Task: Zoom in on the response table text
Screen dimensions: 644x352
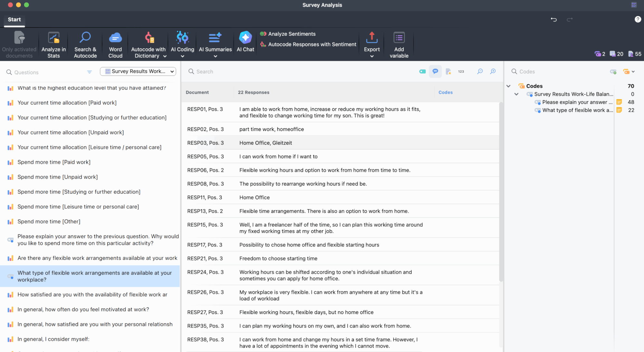Action: [493, 71]
